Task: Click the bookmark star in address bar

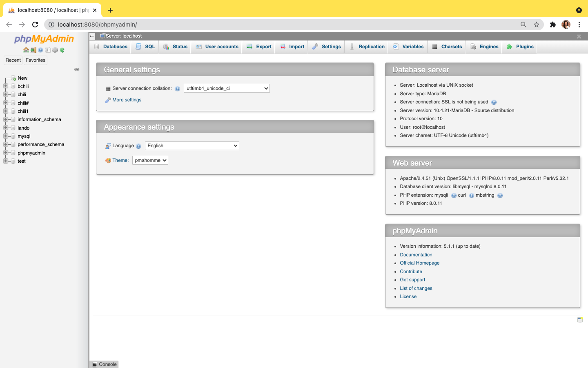Action: coord(537,25)
